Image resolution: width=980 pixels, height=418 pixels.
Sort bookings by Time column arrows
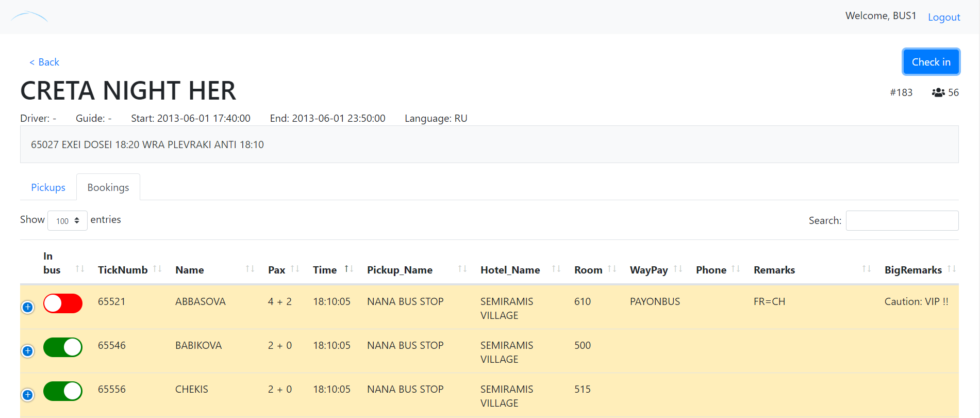(x=349, y=269)
